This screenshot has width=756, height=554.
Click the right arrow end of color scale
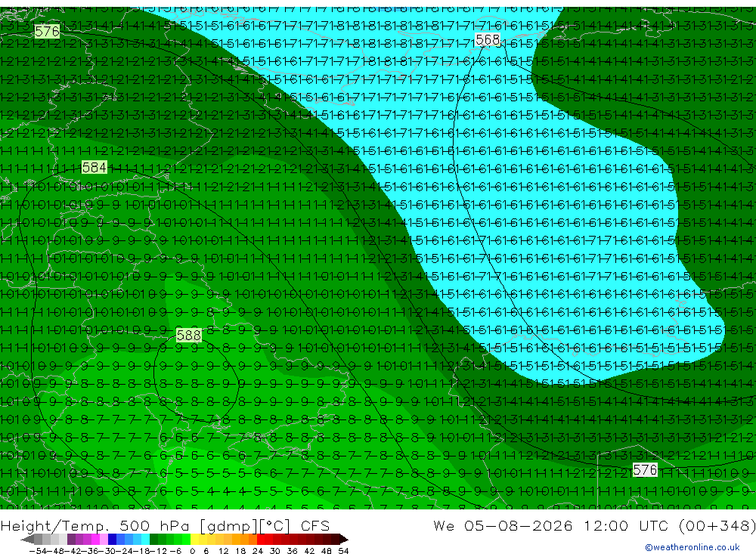tap(344, 540)
